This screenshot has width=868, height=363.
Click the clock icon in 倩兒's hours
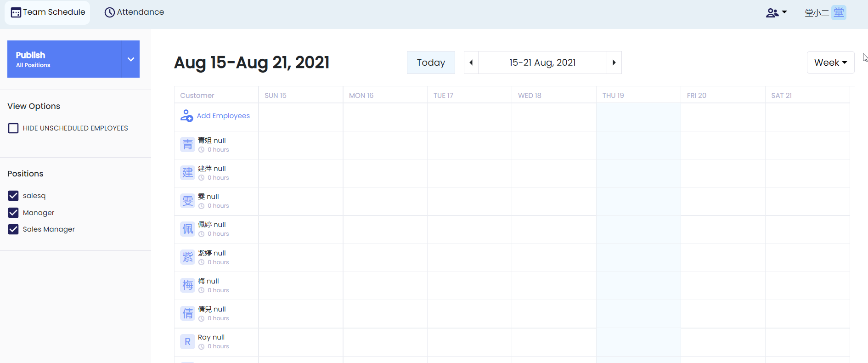(201, 318)
